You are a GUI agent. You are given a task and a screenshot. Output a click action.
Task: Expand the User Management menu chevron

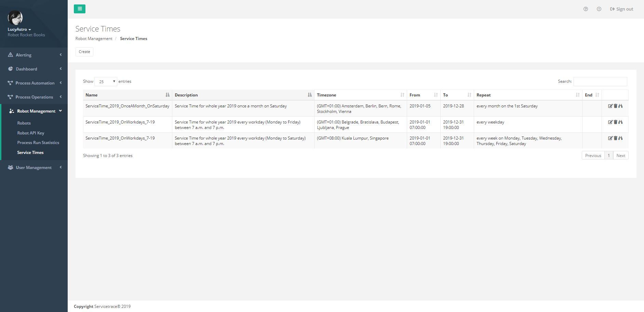[x=61, y=167]
